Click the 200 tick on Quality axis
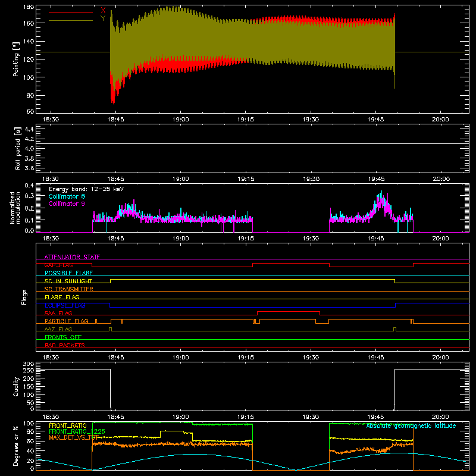Screen dimensions: 476x476 (29, 378)
